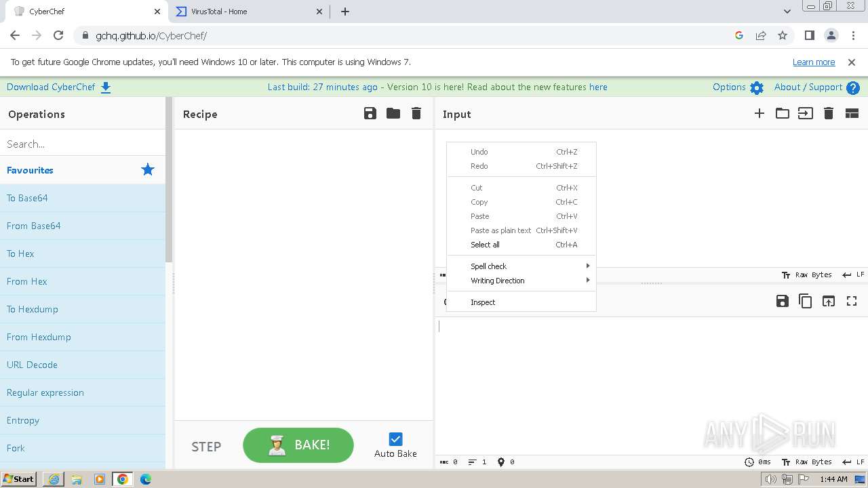Reload the current page
The image size is (868, 488).
tap(58, 35)
